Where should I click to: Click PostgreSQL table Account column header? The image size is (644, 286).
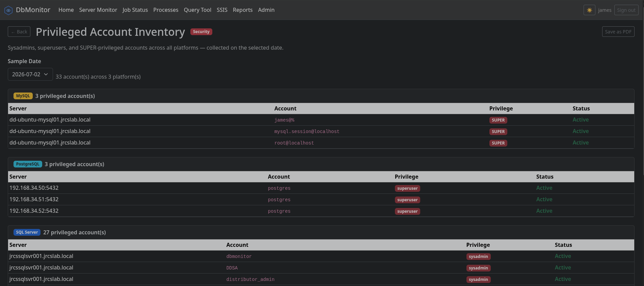(279, 177)
